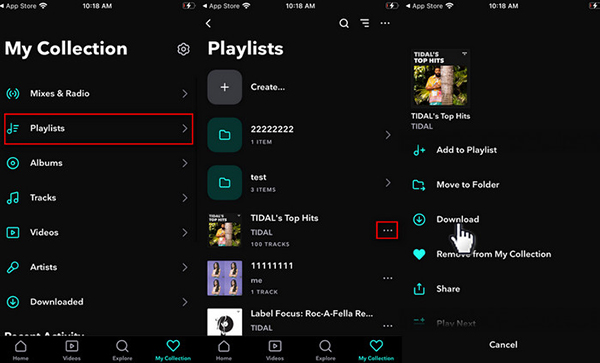The image size is (600, 363).
Task: Click the Videos play-box icon in the list
Action: click(x=13, y=233)
